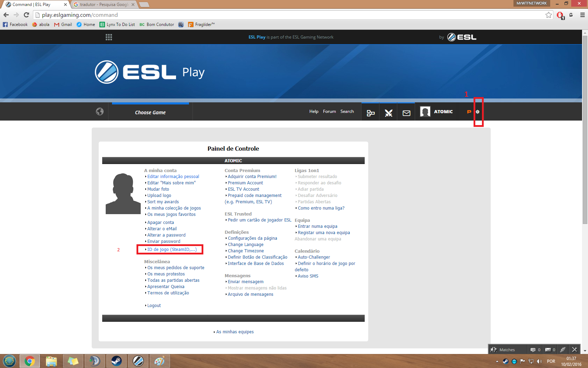Screen dimensions: 588x368
Task: Click the ESL Play header link
Action: pyautogui.click(x=257, y=37)
